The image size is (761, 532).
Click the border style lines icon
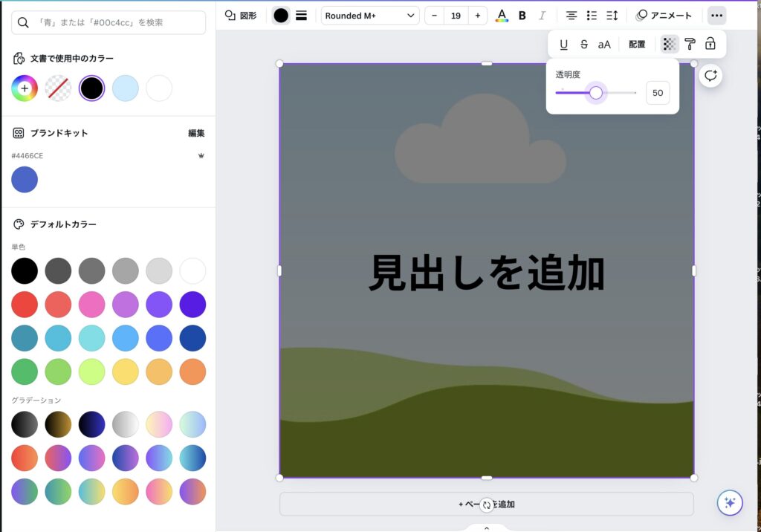coord(301,16)
